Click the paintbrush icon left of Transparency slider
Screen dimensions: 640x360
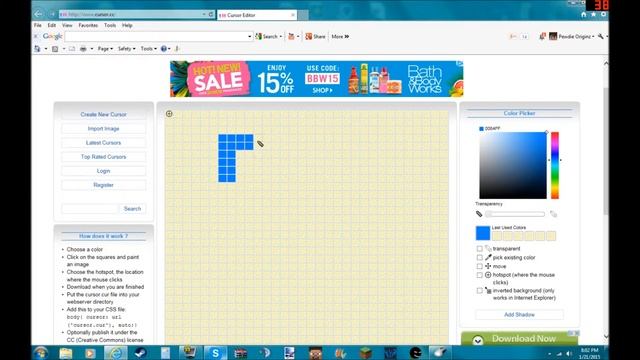pyautogui.click(x=479, y=213)
